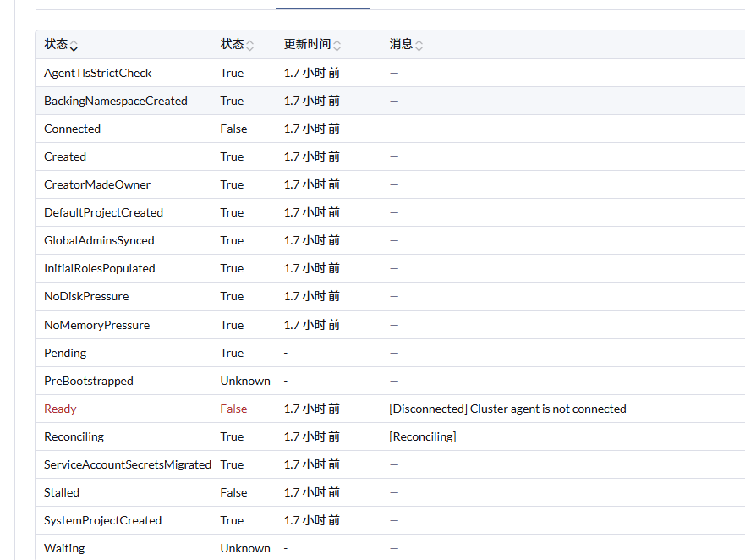Sort by 更新时间 column header

[312, 45]
